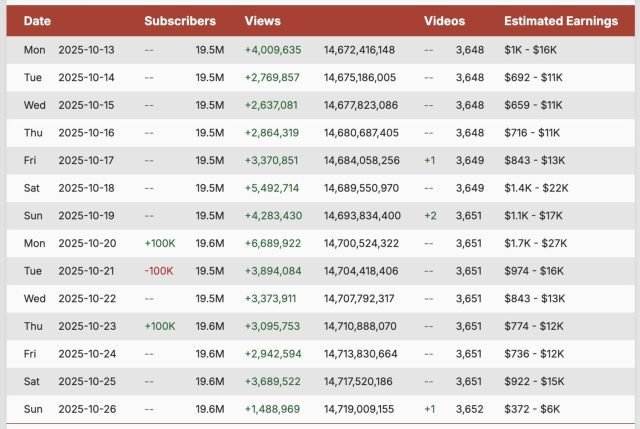
Task: Click the 2025-10-17 date cell
Action: (x=87, y=160)
